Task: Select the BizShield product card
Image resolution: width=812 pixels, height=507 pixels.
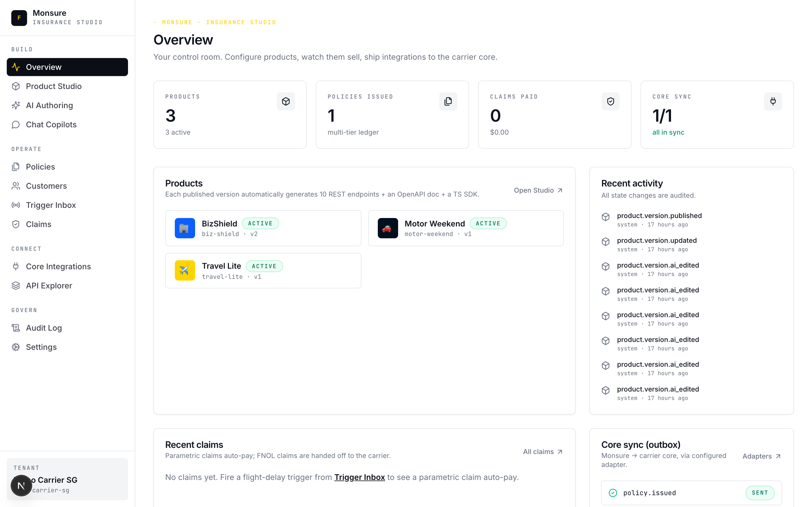Action: (263, 228)
